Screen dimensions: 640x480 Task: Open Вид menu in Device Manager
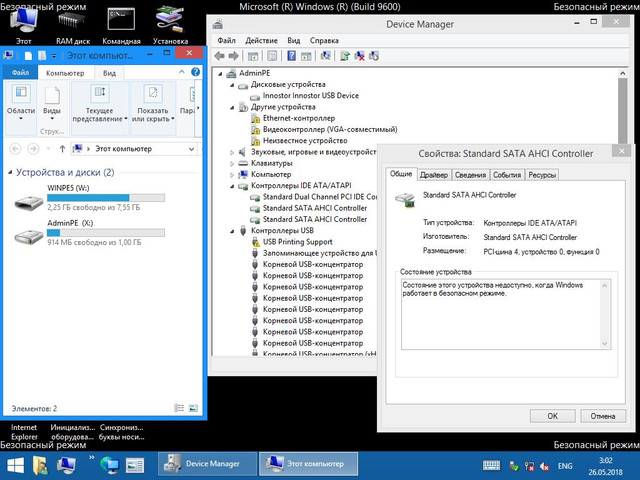coord(293,40)
